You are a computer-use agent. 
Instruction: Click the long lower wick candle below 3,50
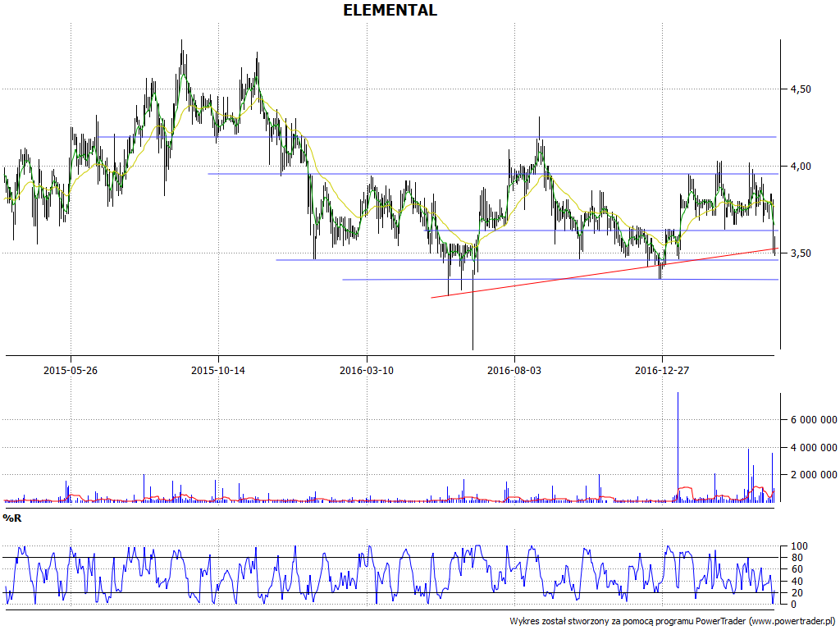[472, 311]
